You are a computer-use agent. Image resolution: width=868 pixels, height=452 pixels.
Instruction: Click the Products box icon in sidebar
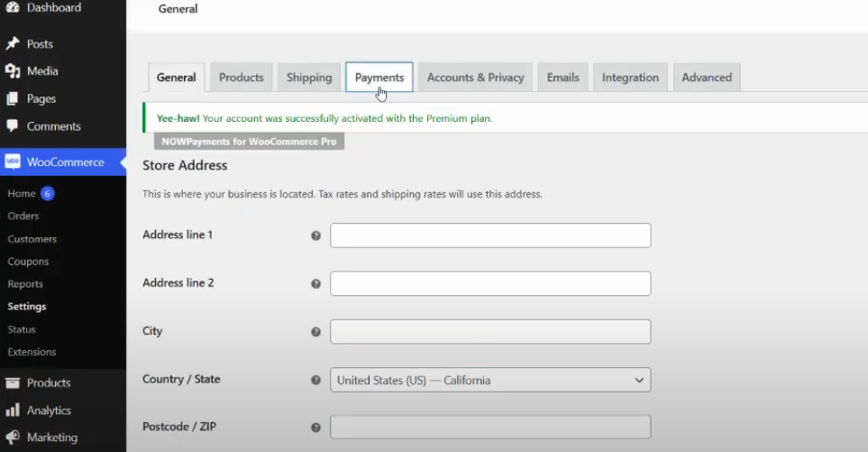click(x=13, y=383)
